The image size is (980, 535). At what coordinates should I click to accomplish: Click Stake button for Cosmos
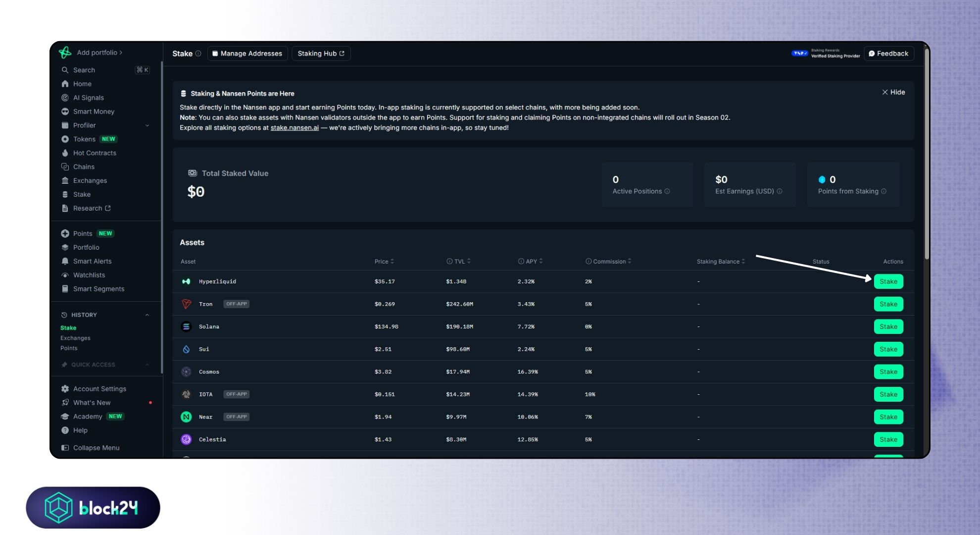888,372
